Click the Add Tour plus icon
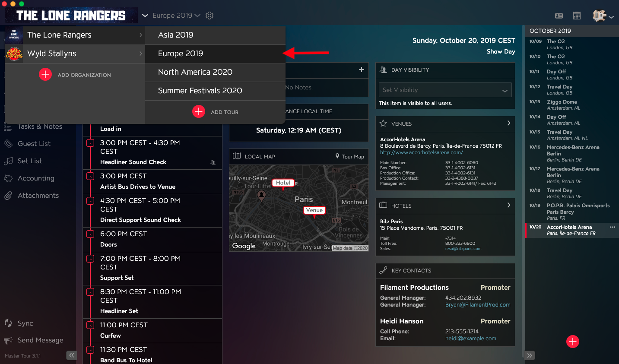 [x=199, y=111]
